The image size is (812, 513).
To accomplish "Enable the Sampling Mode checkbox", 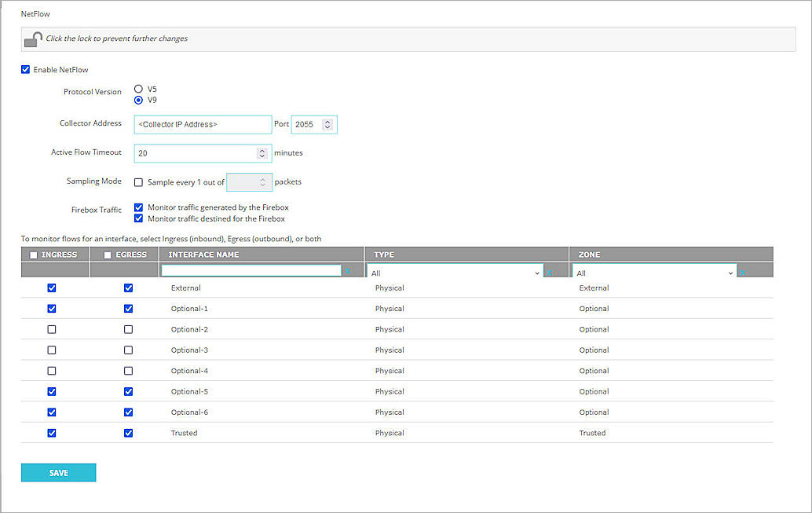I will (x=138, y=181).
